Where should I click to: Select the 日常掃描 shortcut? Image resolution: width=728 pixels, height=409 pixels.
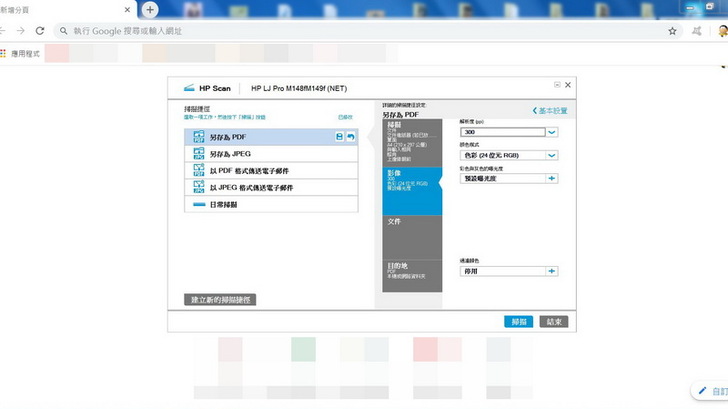coord(271,204)
